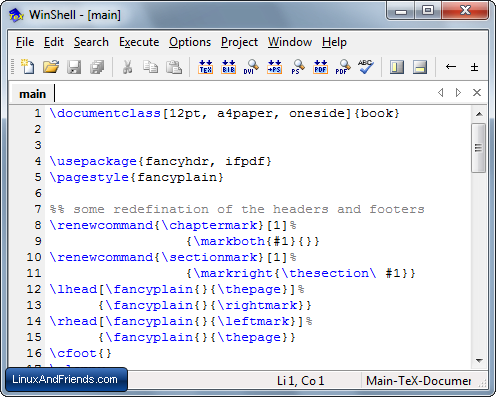Open the Help menu
496x397 pixels.
[334, 42]
